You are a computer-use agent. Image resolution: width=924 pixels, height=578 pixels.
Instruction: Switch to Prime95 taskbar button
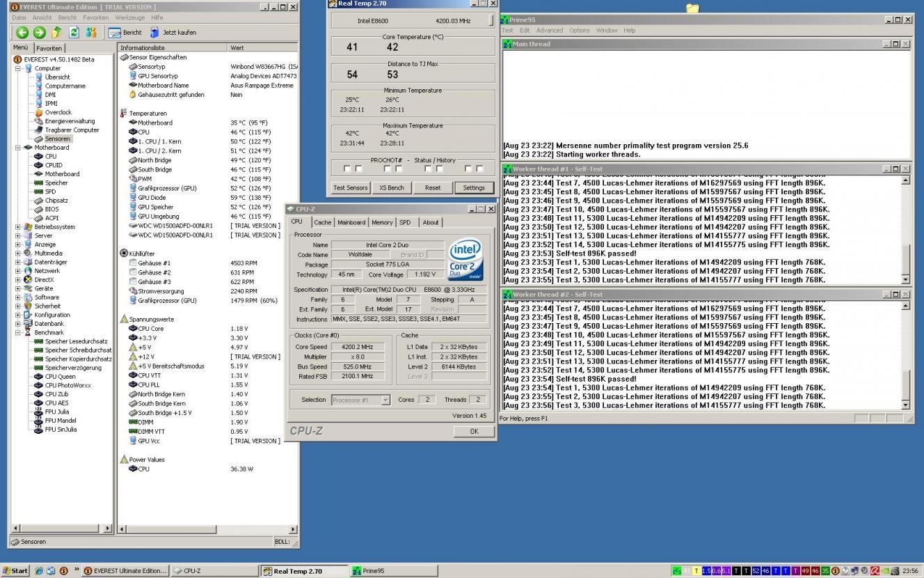click(395, 571)
